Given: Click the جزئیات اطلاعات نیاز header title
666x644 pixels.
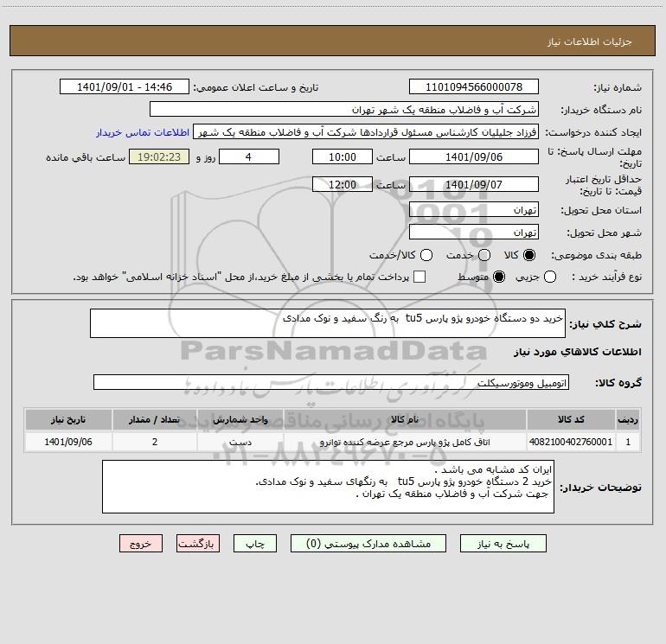Looking at the screenshot, I should coord(590,41).
